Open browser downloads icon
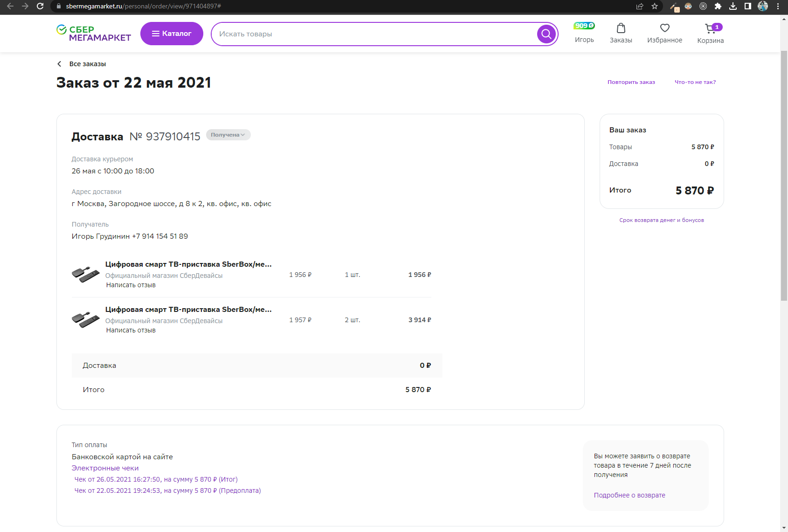The width and height of the screenshot is (788, 532). [733, 6]
